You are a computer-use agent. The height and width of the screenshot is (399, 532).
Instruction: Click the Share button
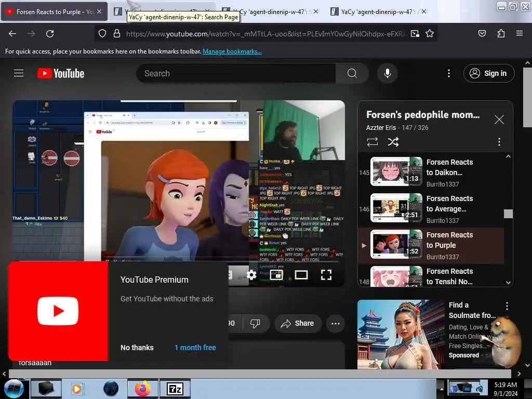coord(297,323)
